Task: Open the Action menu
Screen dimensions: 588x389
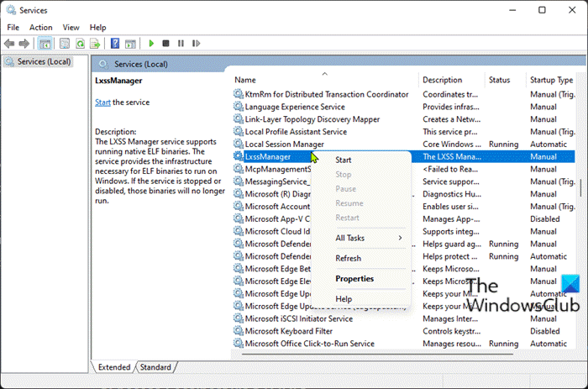Action: (x=40, y=27)
